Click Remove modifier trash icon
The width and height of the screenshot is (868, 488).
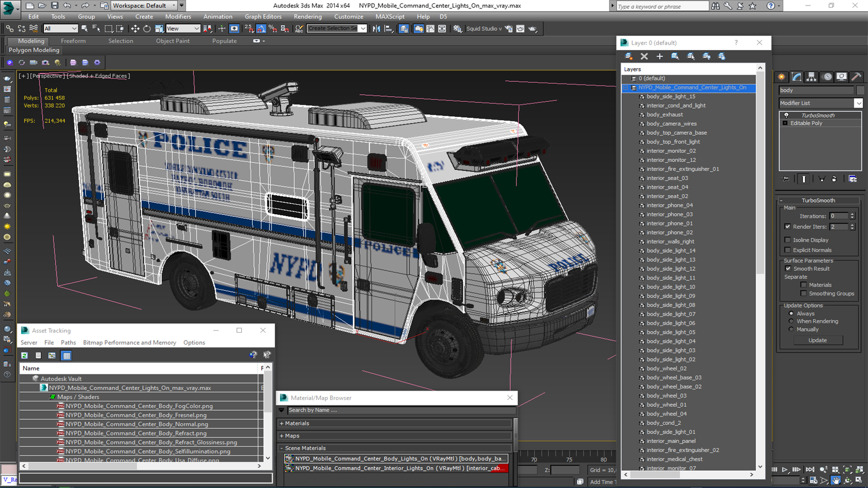pos(834,179)
